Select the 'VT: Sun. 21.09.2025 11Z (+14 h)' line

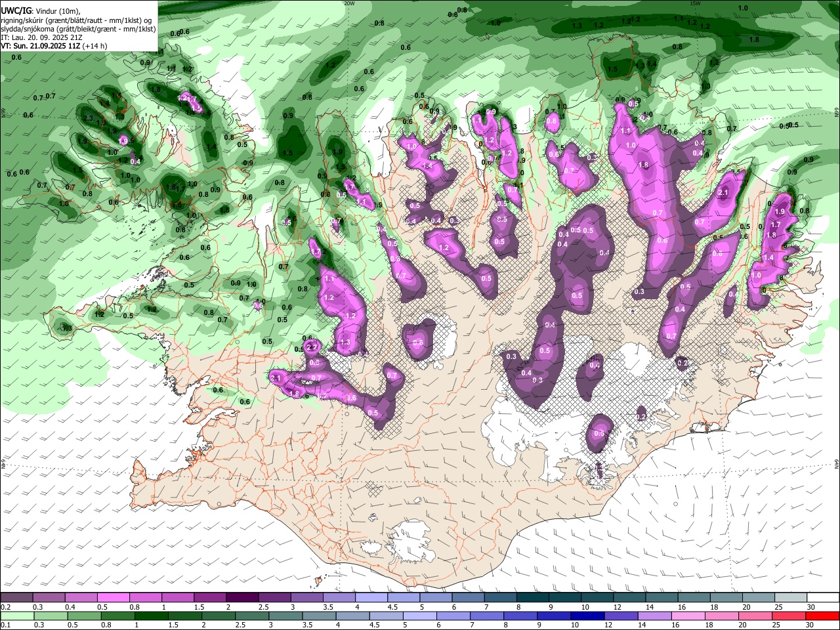pos(54,46)
